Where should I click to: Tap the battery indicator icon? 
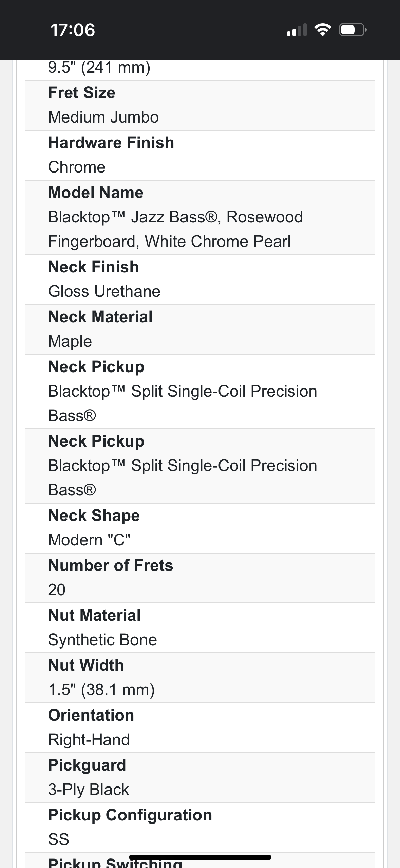[353, 30]
